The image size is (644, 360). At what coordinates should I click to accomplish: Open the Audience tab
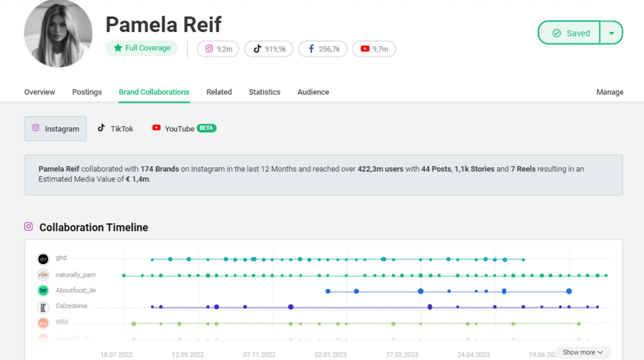pyautogui.click(x=313, y=92)
